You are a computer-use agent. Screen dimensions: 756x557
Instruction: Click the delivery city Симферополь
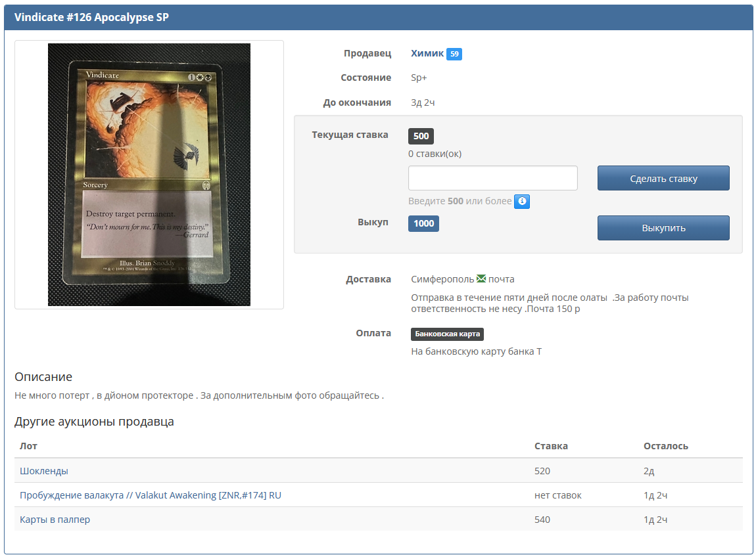tap(442, 279)
